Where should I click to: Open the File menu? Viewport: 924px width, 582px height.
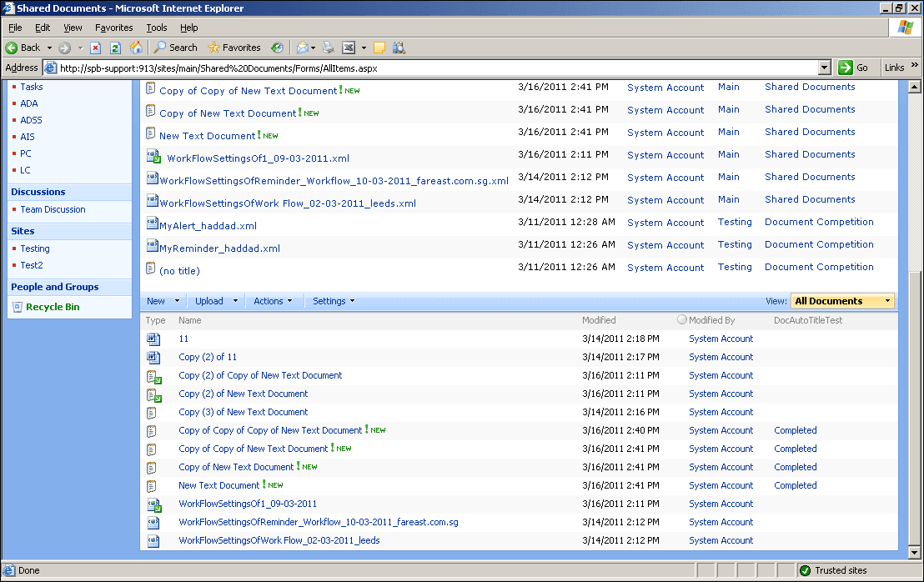(15, 28)
